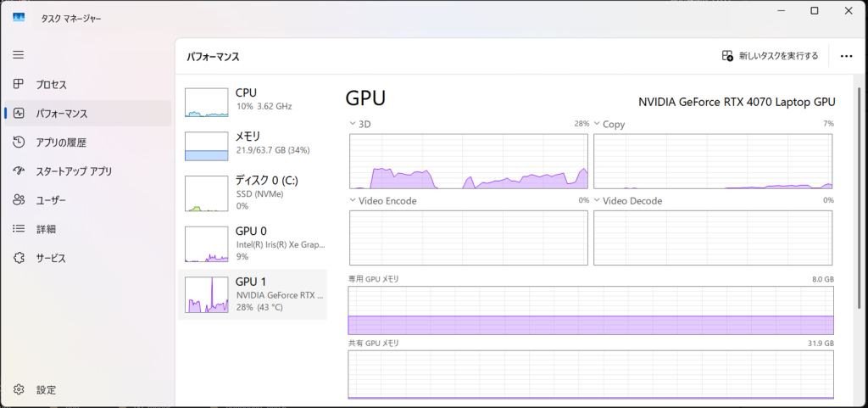868x408 pixels.
Task: Click the three-dot more options button
Action: click(845, 56)
